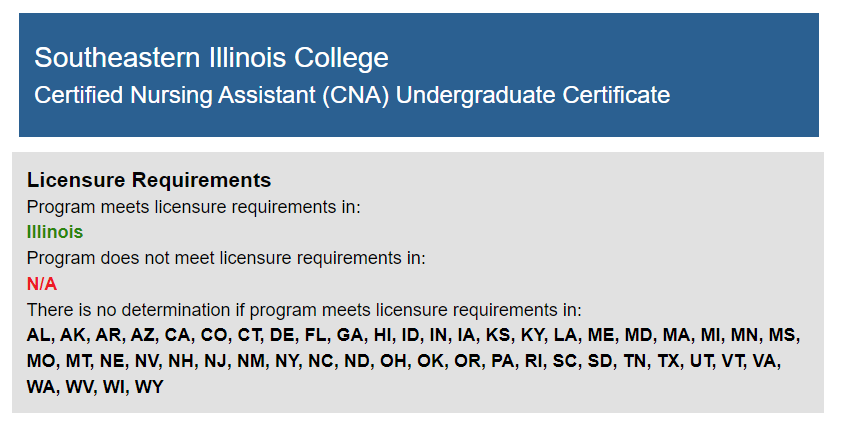Image resolution: width=864 pixels, height=438 pixels.
Task: Click the WY state abbreviation
Action: 148,387
